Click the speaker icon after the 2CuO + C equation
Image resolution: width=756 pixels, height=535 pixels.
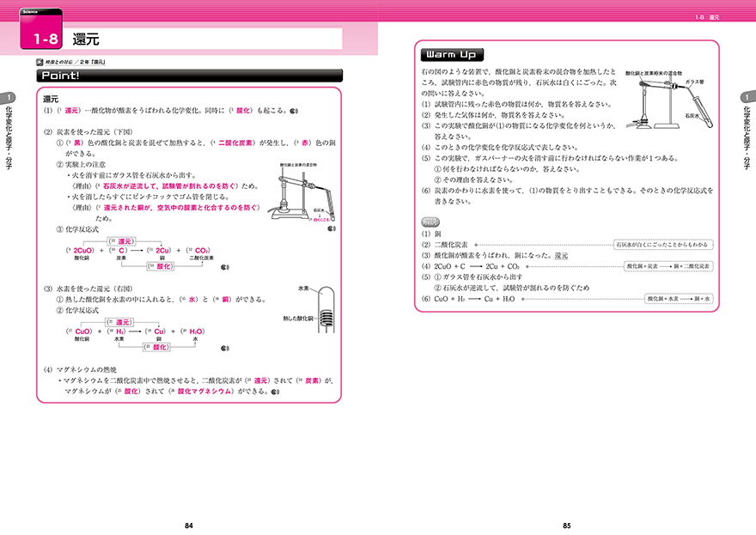point(225,268)
